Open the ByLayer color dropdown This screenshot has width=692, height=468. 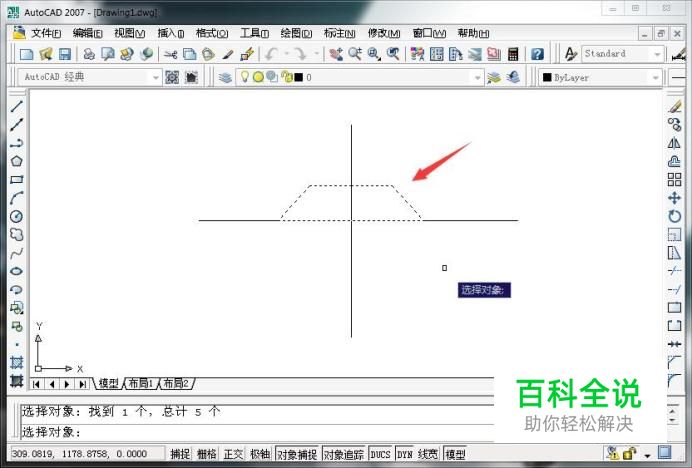tap(656, 78)
